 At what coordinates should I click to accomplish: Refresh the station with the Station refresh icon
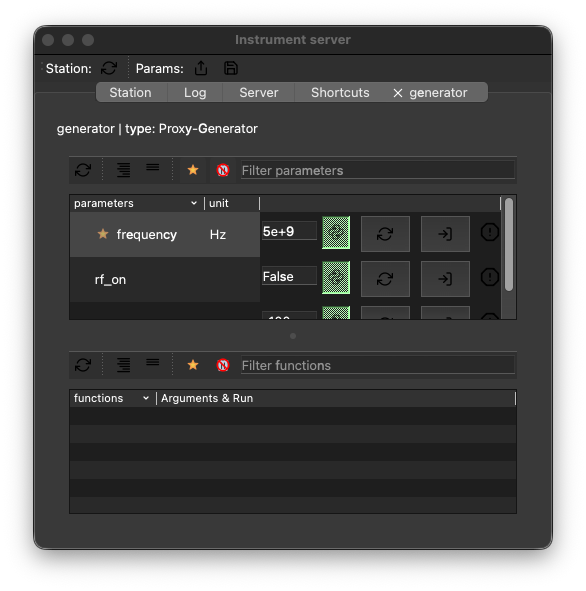coord(109,68)
